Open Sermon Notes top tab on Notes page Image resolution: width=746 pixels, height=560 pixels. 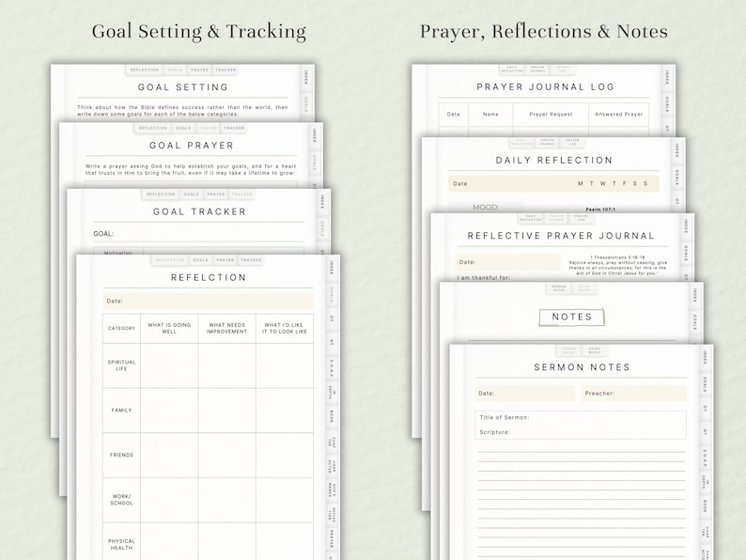[558, 288]
